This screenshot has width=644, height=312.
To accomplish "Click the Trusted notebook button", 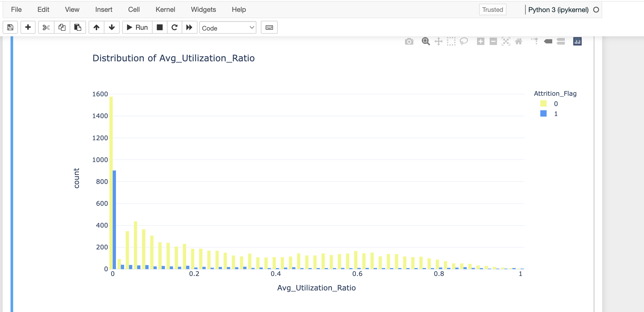I will [x=493, y=9].
